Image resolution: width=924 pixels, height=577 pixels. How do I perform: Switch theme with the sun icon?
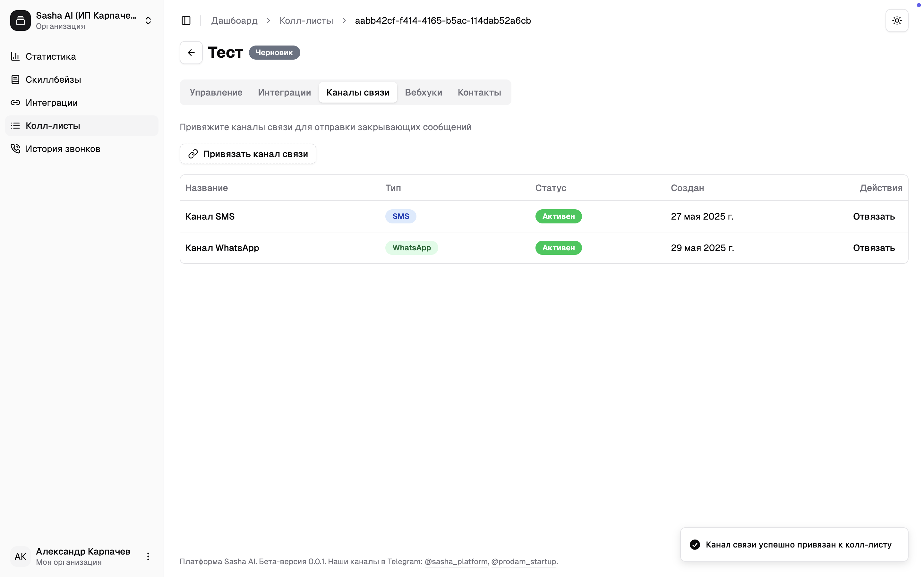[896, 21]
